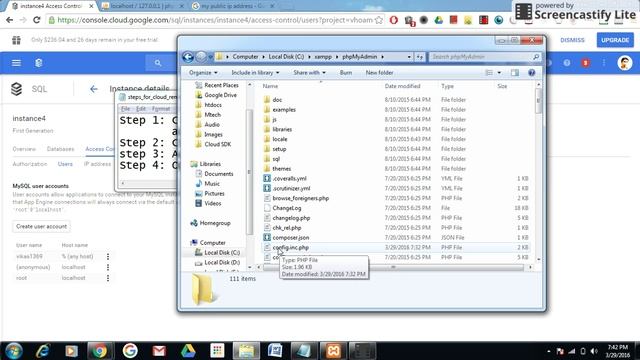This screenshot has width=640, height=360.
Task: Open options menu for (anonymous) user
Action: click(108, 267)
